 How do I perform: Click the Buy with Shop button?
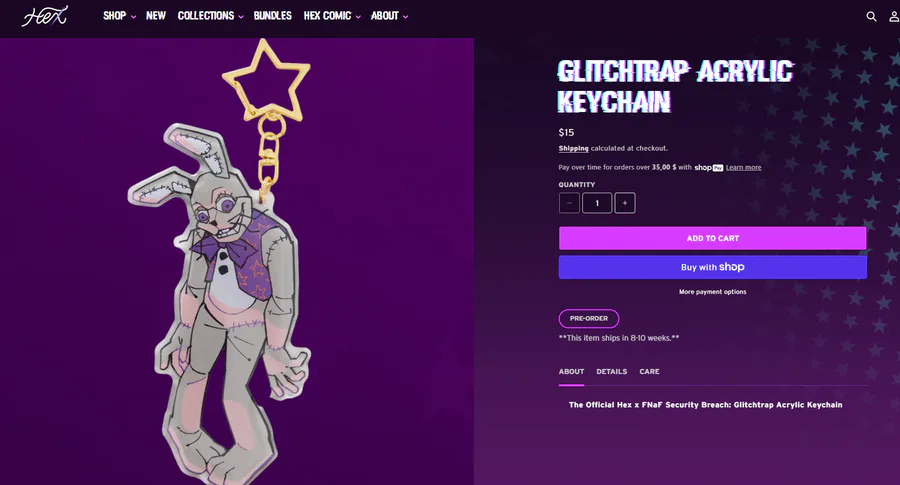[x=712, y=267]
